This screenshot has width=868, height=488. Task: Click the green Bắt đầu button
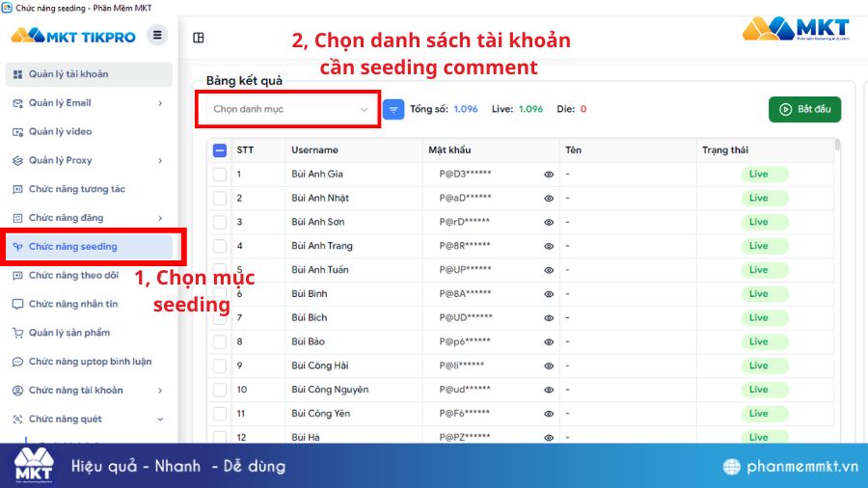coord(804,110)
